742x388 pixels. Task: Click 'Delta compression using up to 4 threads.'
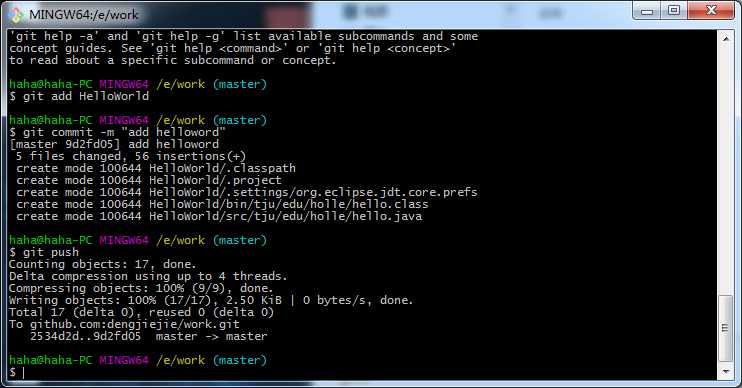coord(148,276)
